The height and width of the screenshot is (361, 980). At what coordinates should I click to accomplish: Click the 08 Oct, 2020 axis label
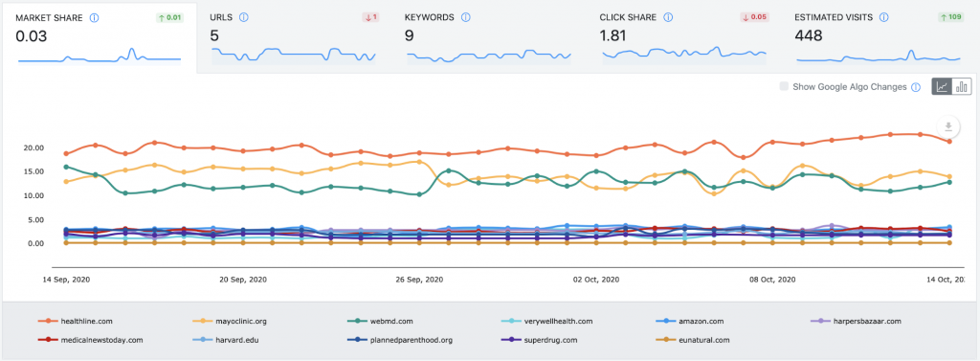point(771,279)
